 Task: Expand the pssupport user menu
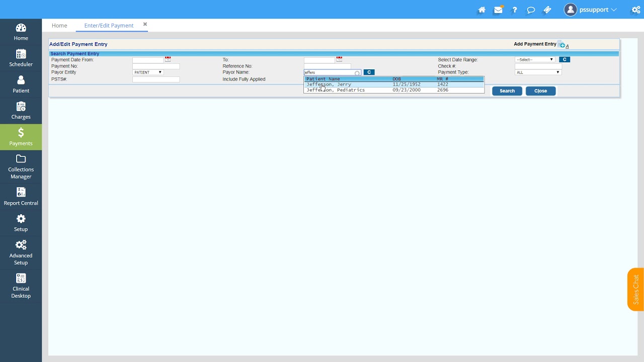point(591,10)
